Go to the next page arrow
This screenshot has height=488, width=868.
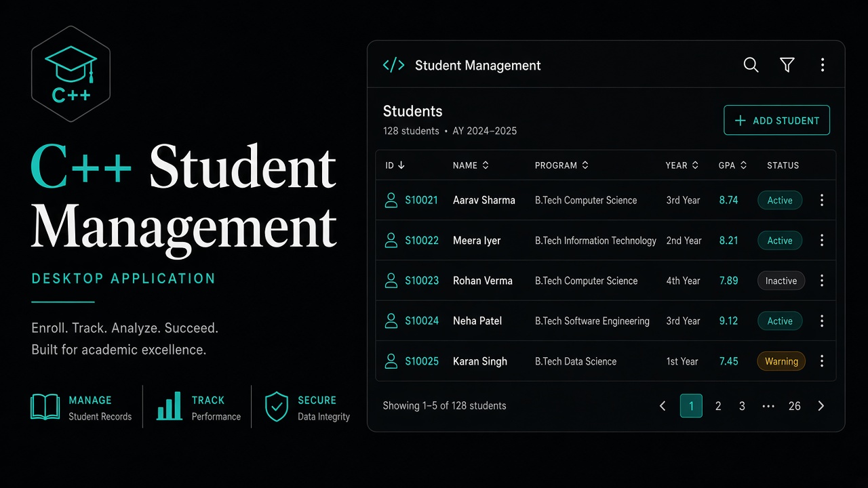click(821, 406)
